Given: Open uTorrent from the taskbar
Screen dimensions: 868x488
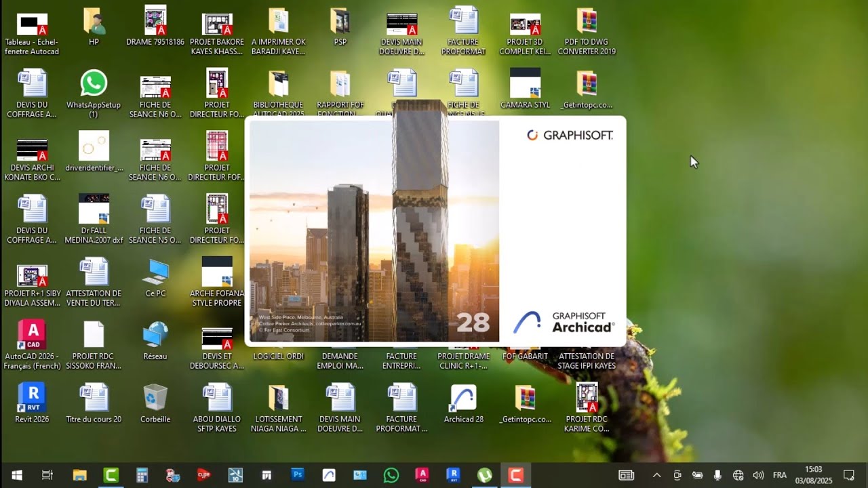Looking at the screenshot, I should (x=485, y=475).
